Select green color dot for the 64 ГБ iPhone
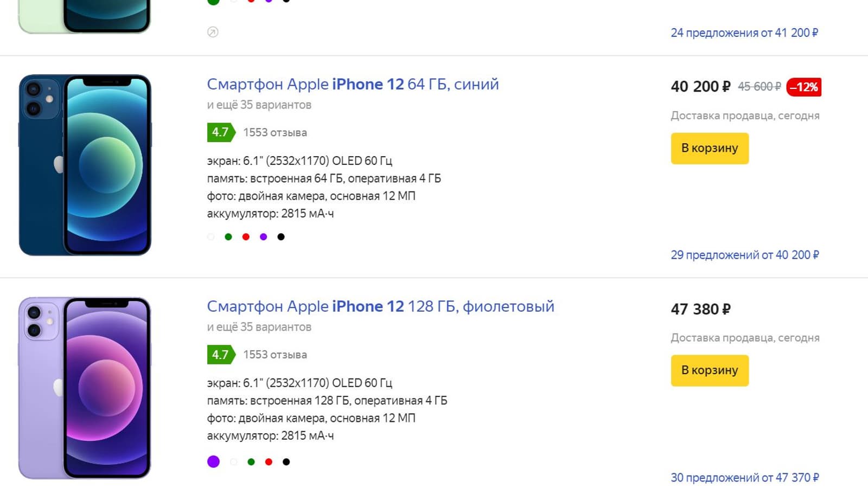This screenshot has height=488, width=868. pos(228,237)
